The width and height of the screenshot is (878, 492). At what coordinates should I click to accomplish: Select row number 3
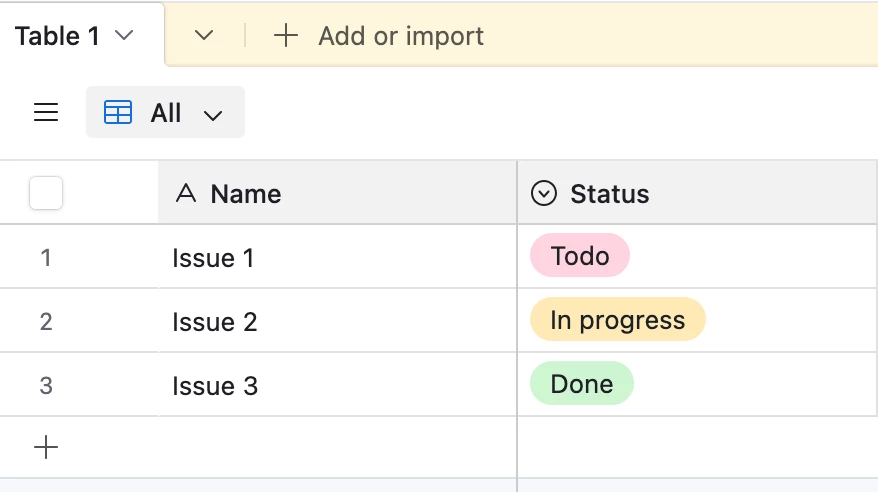pyautogui.click(x=46, y=386)
